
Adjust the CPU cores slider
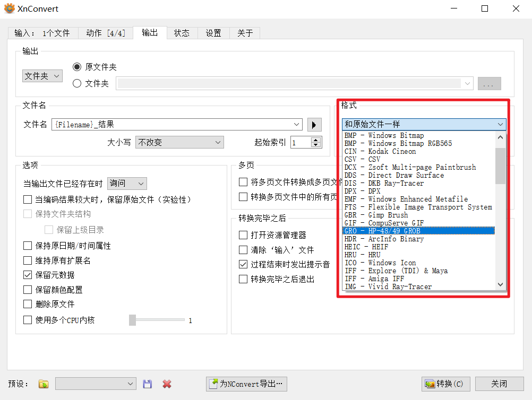(x=132, y=320)
